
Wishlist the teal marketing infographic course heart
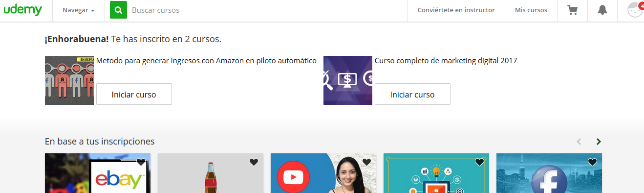click(x=479, y=162)
